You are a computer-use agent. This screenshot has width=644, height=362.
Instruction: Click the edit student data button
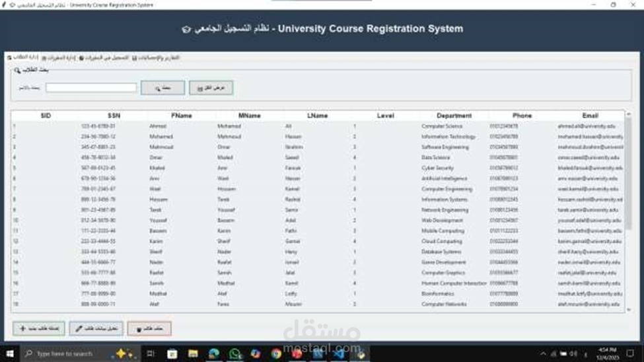[x=96, y=328]
